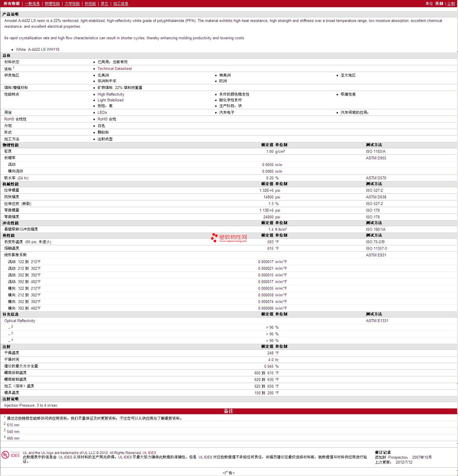Click the ASTM D570 test method
Image resolution: width=458 pixels, height=476 pixels.
pos(376,178)
